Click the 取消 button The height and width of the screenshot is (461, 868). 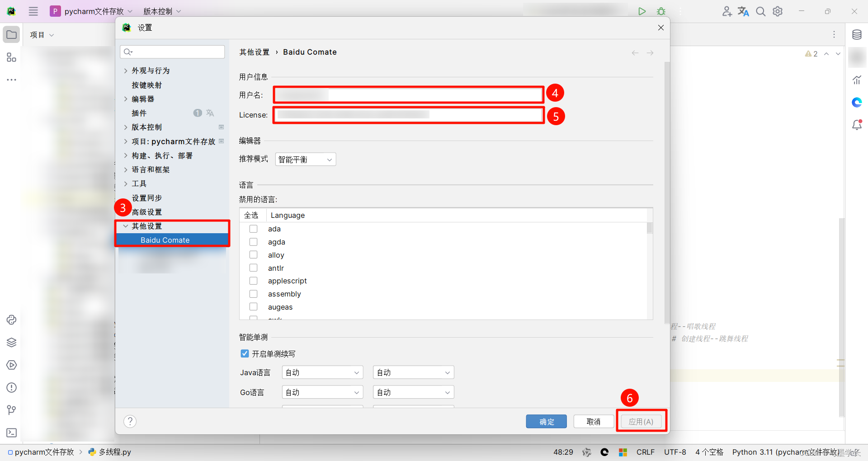click(594, 421)
